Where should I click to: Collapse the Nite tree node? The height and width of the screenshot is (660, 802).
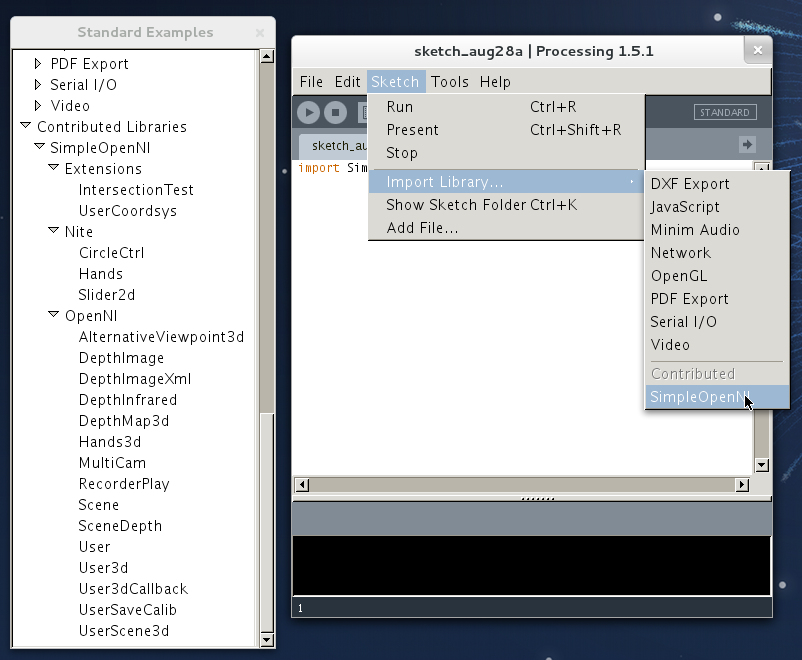pos(53,230)
